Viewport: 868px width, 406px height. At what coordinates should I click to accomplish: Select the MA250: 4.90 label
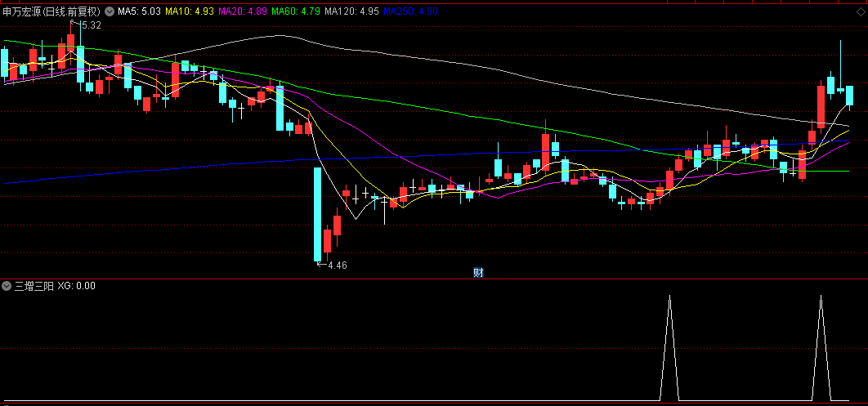pos(411,11)
